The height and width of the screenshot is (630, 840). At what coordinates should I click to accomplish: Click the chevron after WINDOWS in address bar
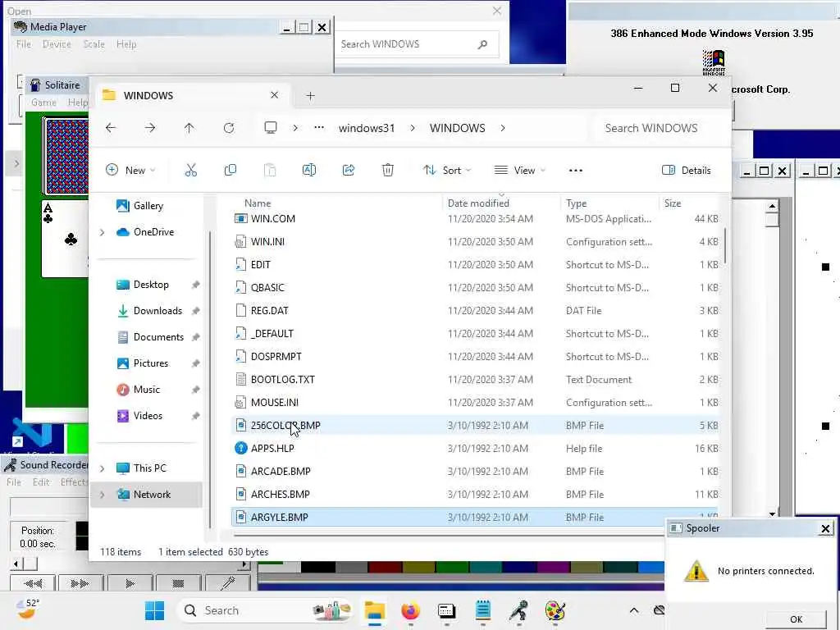[x=503, y=128]
